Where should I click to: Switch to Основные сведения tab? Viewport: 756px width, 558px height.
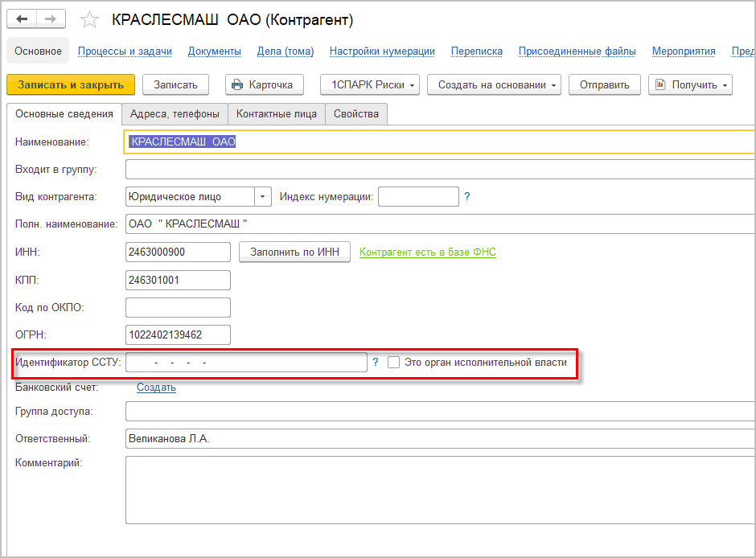pos(64,113)
